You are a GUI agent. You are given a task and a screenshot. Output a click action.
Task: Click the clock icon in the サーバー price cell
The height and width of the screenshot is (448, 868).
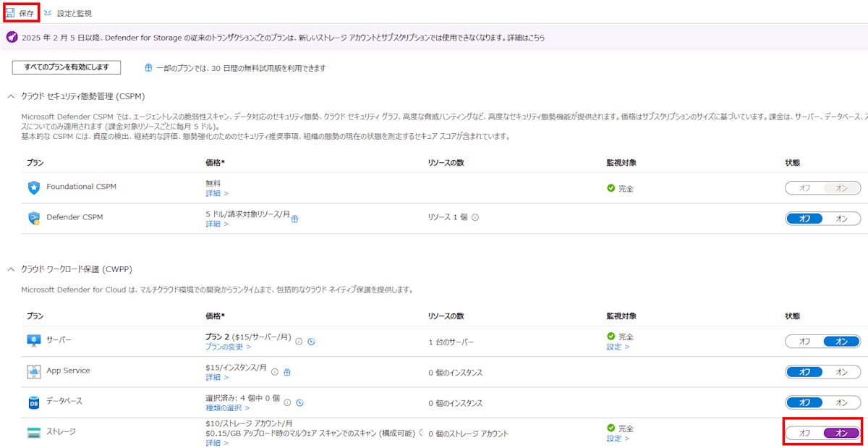pos(311,342)
